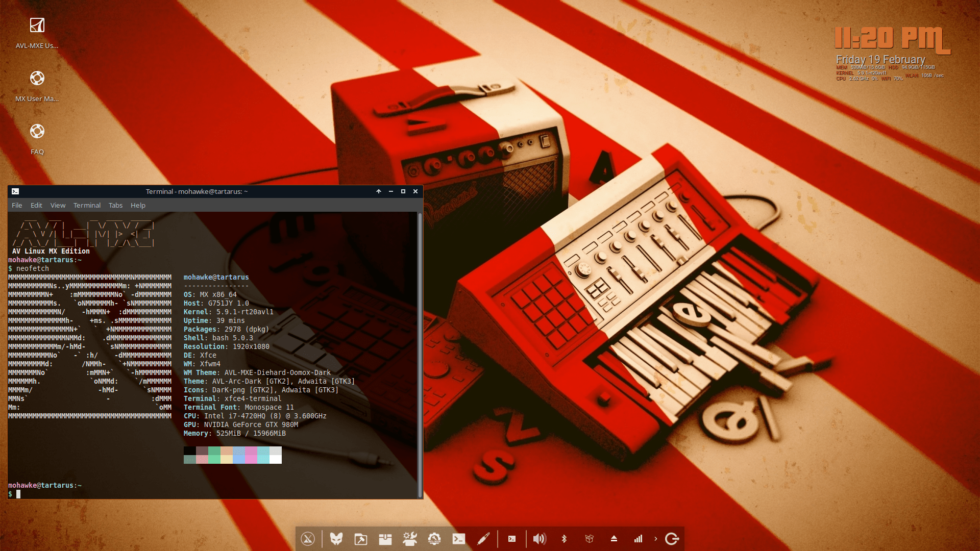Screen dimensions: 980x551
Task: Open the logout session icon
Action: pyautogui.click(x=672, y=539)
